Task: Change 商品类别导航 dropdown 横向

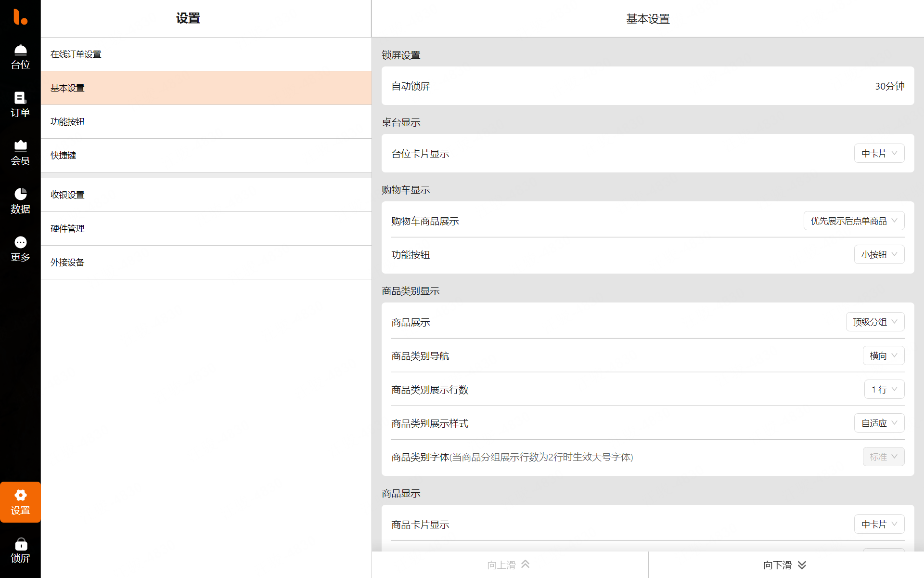Action: click(x=883, y=355)
